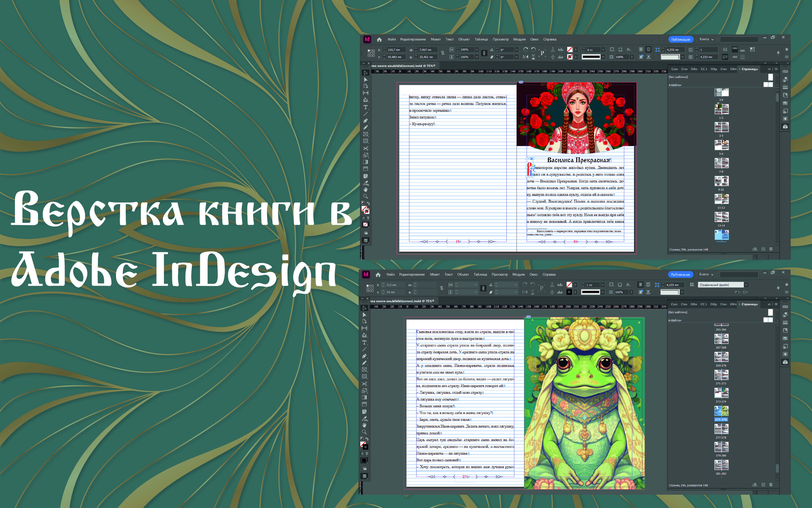Toggle formatting affects text in upper toolbox
The height and width of the screenshot is (508, 812).
(368, 218)
